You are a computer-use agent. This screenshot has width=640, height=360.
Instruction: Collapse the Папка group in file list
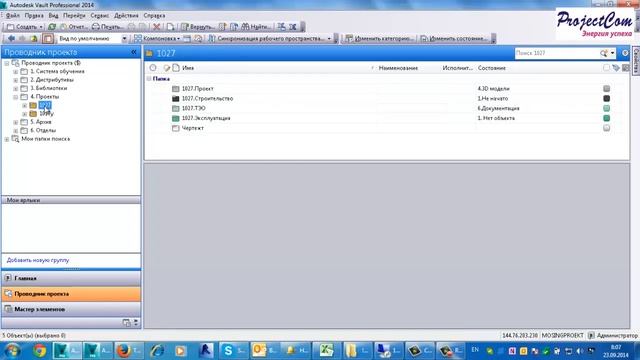pyautogui.click(x=149, y=78)
